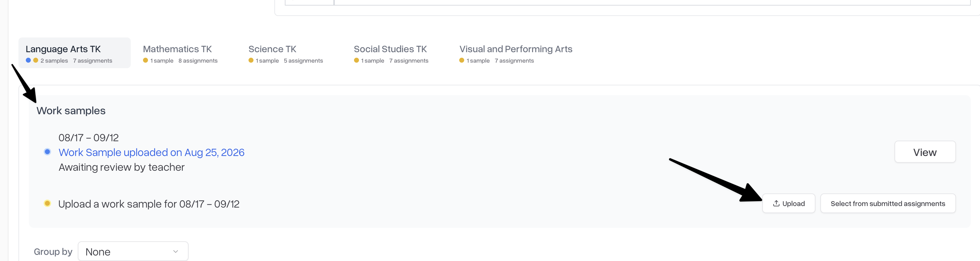This screenshot has height=261, width=980.
Task: Open the Social Studies TK tab
Action: [391, 53]
